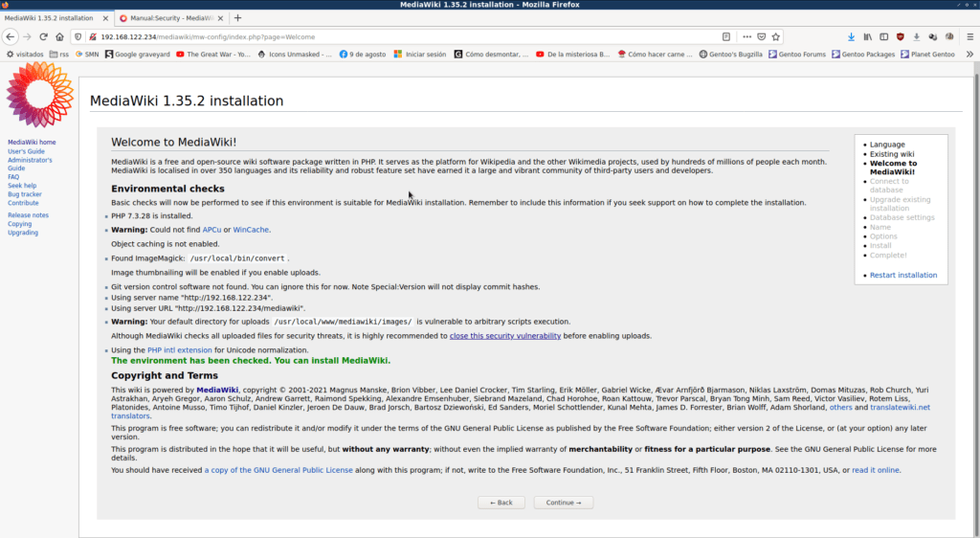The width and height of the screenshot is (980, 538).
Task: Open the Cómo desmontar bookmark
Action: (491, 55)
